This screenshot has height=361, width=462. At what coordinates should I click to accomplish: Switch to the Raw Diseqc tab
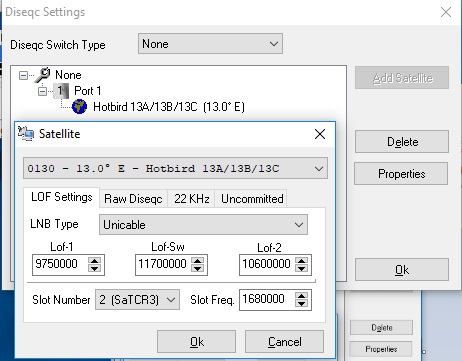click(x=133, y=199)
